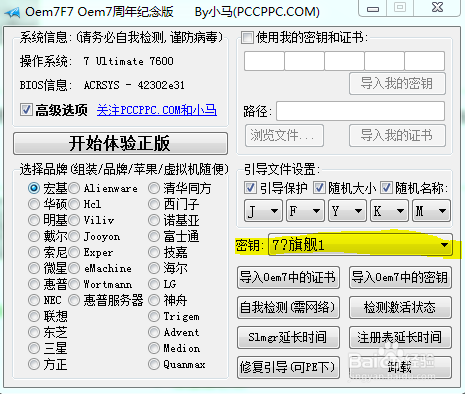Click the blue fish app icon in title bar
This screenshot has width=465, height=394.
pos(13,12)
